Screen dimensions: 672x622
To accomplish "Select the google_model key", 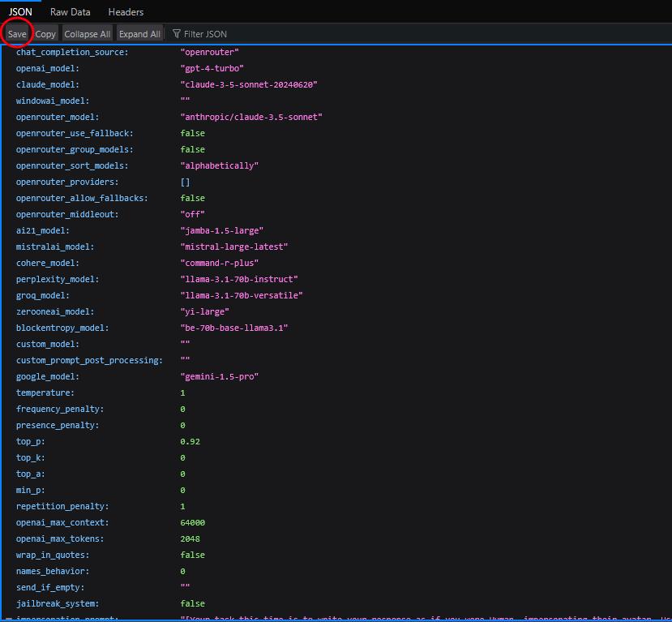I will [48, 377].
